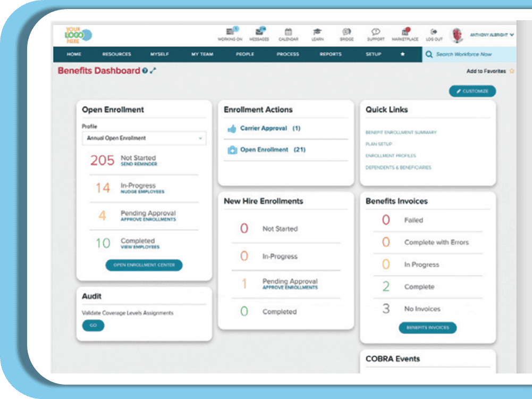
Task: Open the Calendar icon
Action: 288,32
